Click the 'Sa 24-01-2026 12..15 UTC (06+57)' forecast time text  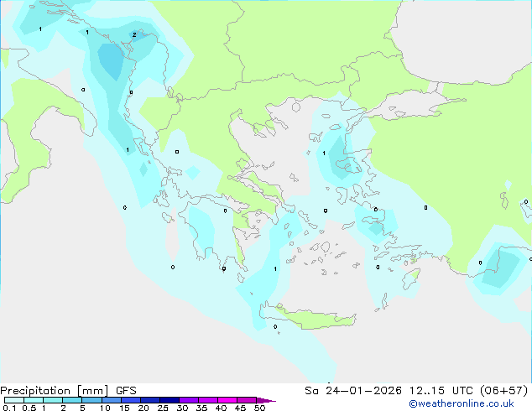[x=416, y=391]
